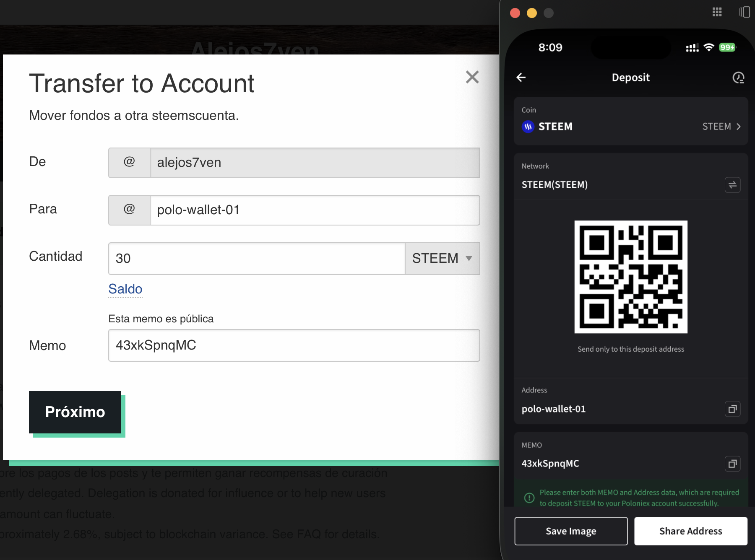The height and width of the screenshot is (560, 755).
Task: Tap 'Send only to this deposit address' text
Action: tap(631, 349)
